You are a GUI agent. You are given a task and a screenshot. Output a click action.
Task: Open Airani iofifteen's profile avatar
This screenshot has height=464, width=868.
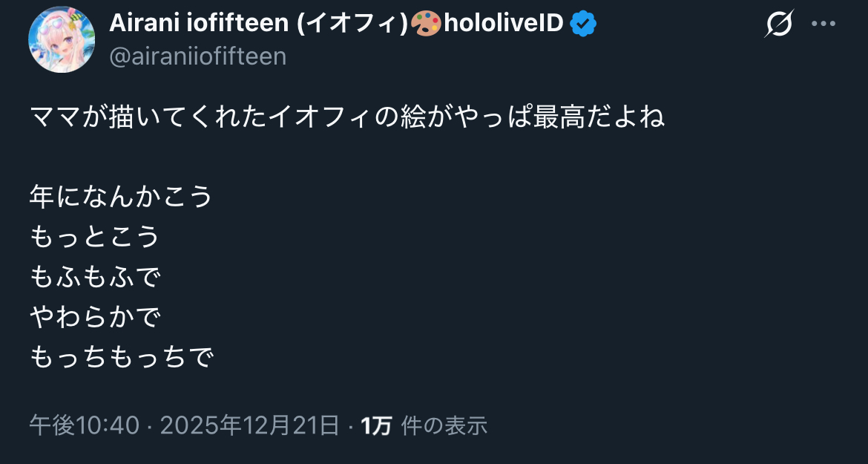(62, 40)
